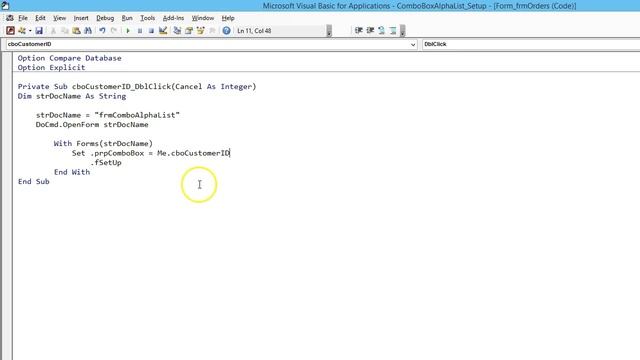Open the Project Explorer icon
640x360 pixels.
(177, 31)
